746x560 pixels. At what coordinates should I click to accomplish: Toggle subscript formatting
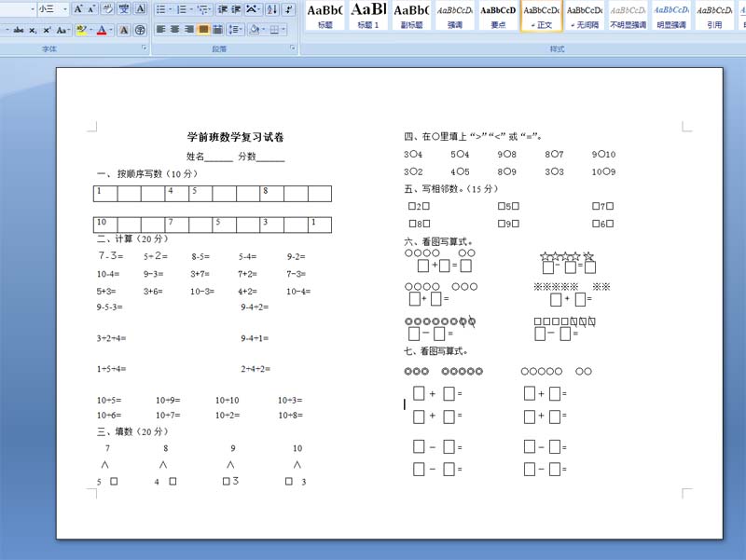point(33,30)
